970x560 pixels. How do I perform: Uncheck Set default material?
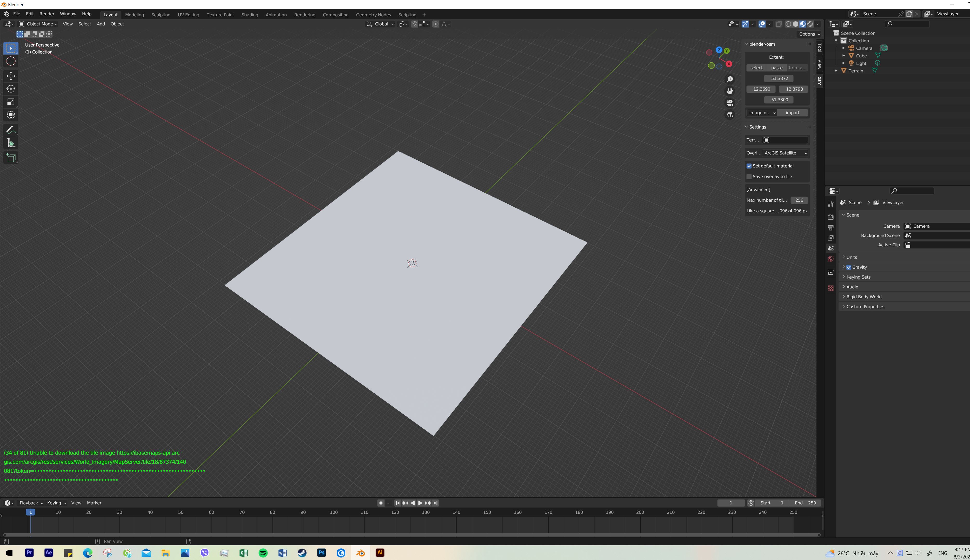(749, 166)
